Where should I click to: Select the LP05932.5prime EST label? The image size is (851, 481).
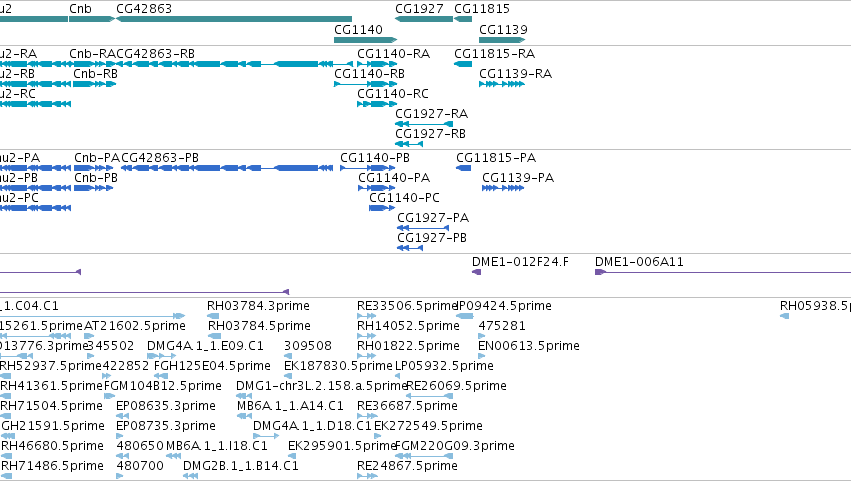[444, 366]
